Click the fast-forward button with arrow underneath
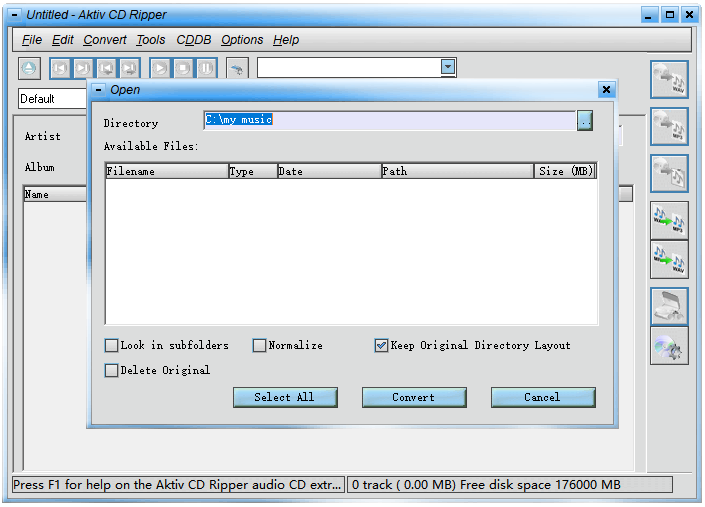Image resolution: width=705 pixels, height=507 pixels. (x=129, y=68)
